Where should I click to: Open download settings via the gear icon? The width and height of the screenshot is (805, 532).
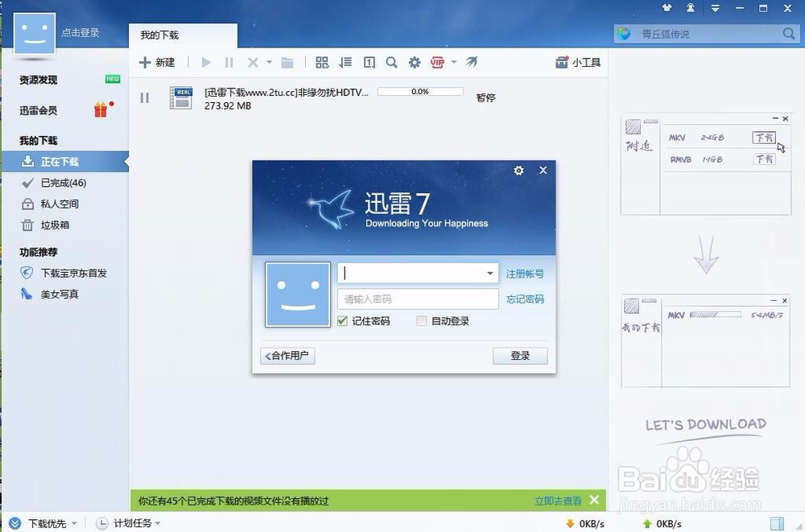coord(414,62)
